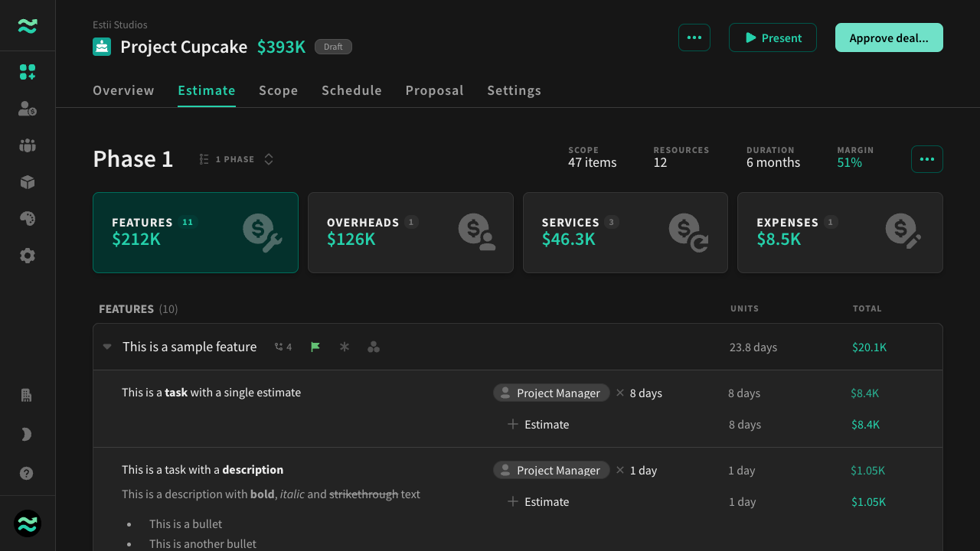Image resolution: width=980 pixels, height=551 pixels.
Task: Click the branch icon showing 4
Action: pos(283,347)
